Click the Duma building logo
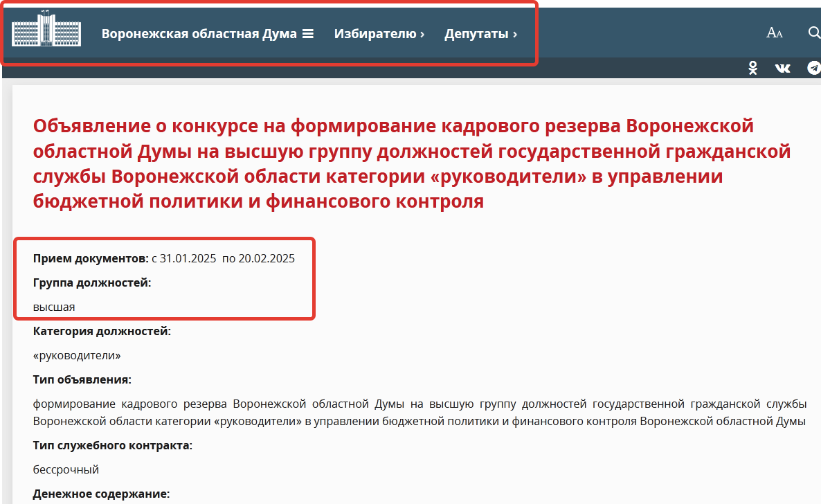The width and height of the screenshot is (821, 504). point(46,33)
